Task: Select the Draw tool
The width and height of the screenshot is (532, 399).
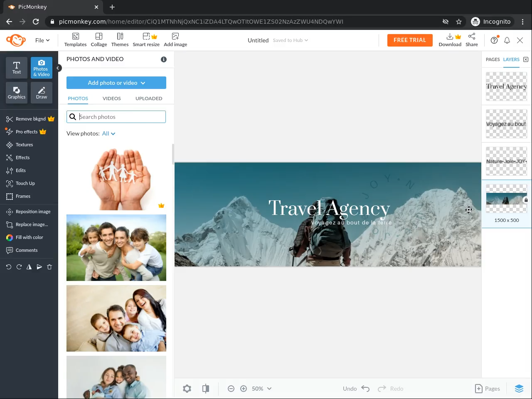Action: (42, 92)
